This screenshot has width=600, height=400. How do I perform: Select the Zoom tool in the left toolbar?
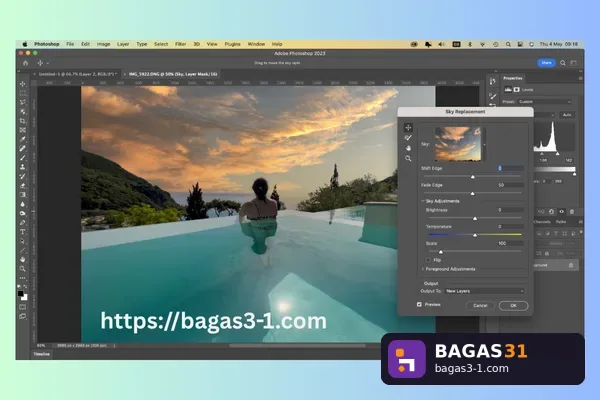pyautogui.click(x=23, y=269)
